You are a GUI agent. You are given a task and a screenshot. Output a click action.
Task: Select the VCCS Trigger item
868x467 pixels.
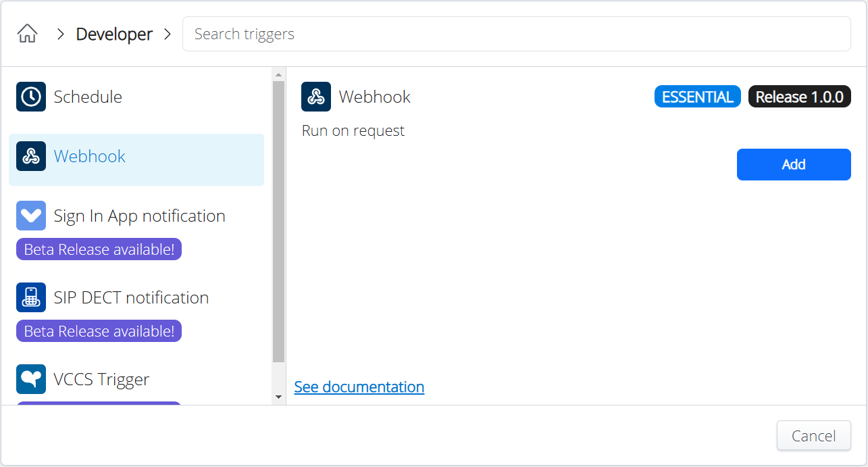click(101, 380)
